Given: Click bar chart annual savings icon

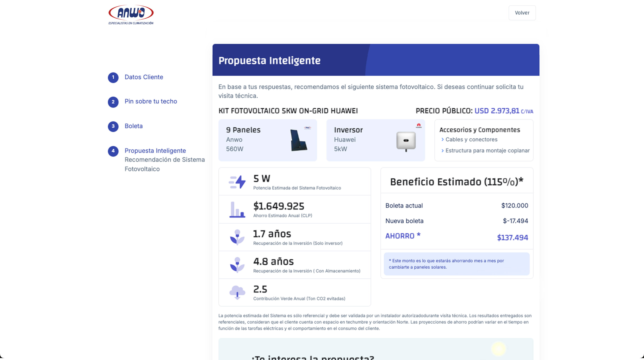Looking at the screenshot, I should (x=237, y=210).
